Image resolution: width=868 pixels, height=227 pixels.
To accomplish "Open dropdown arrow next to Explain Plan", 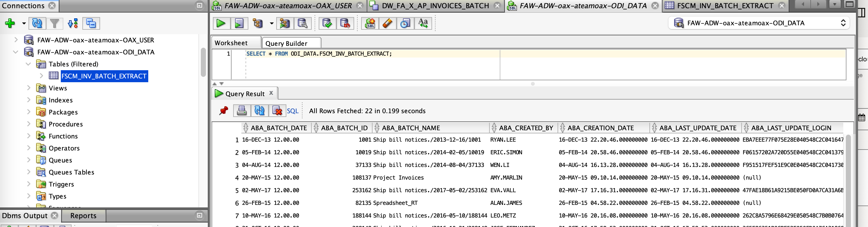I will [x=271, y=23].
